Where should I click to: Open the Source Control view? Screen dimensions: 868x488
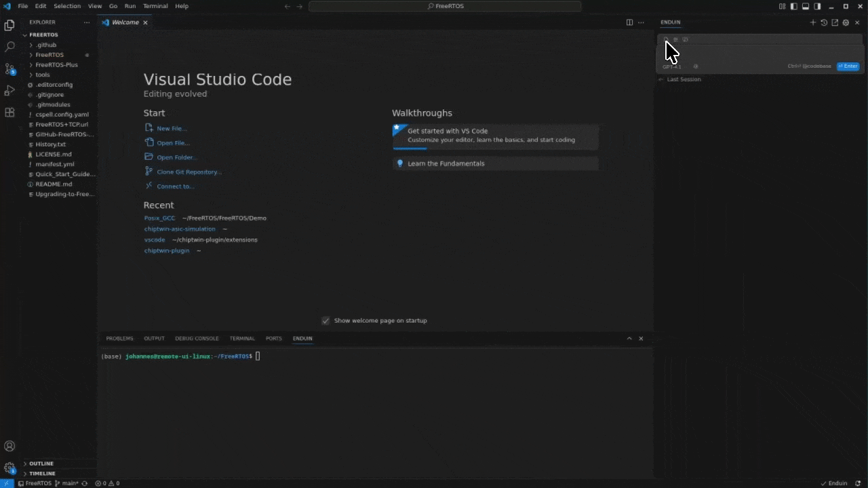tap(9, 68)
